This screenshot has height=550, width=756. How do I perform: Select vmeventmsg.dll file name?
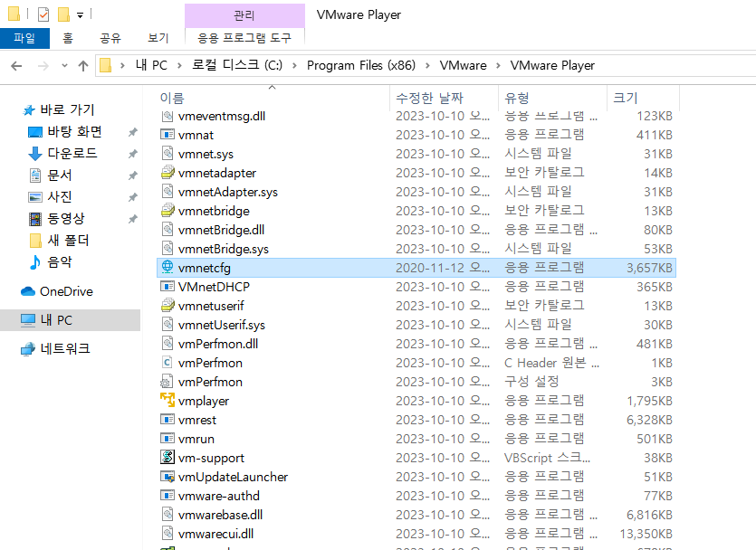[221, 116]
